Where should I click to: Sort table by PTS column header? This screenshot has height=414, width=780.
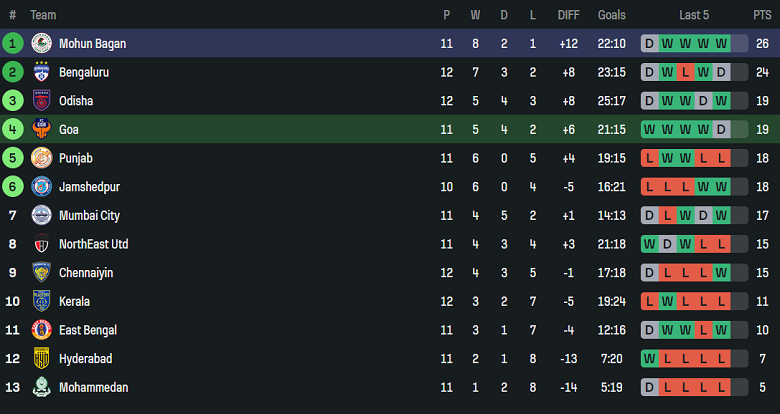762,15
